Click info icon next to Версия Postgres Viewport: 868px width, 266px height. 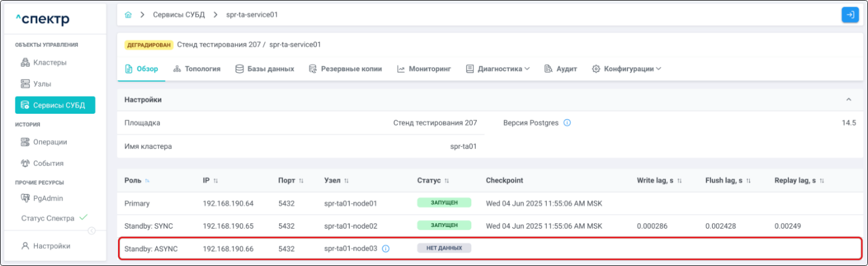[567, 123]
